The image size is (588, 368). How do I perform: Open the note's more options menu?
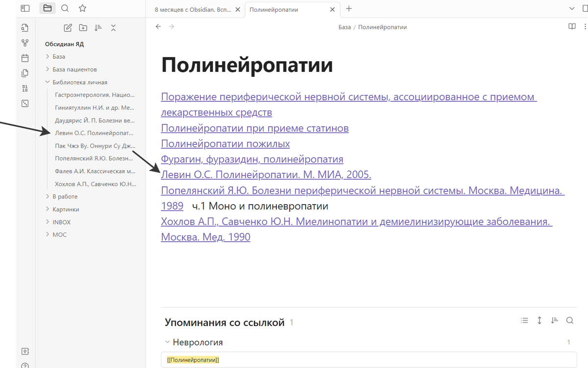point(586,27)
